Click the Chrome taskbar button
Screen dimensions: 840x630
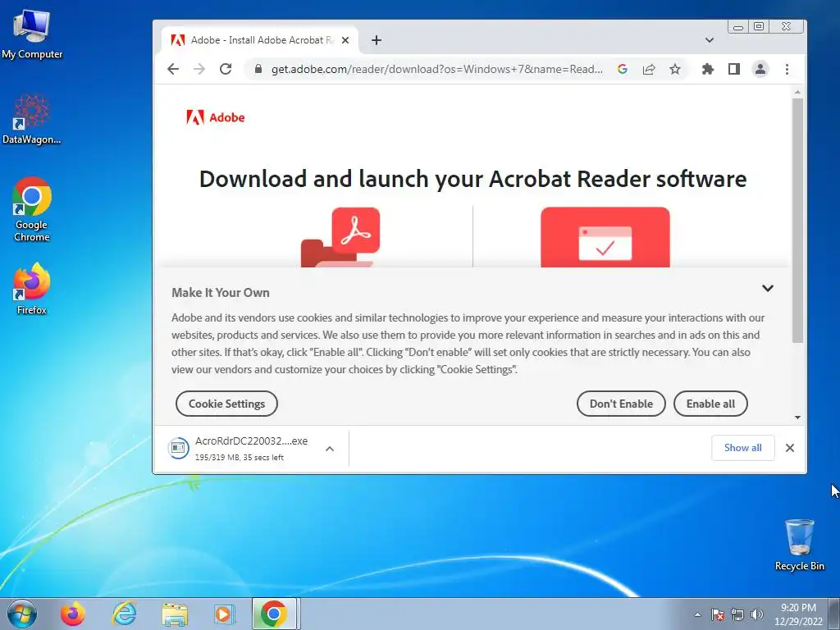[274, 614]
